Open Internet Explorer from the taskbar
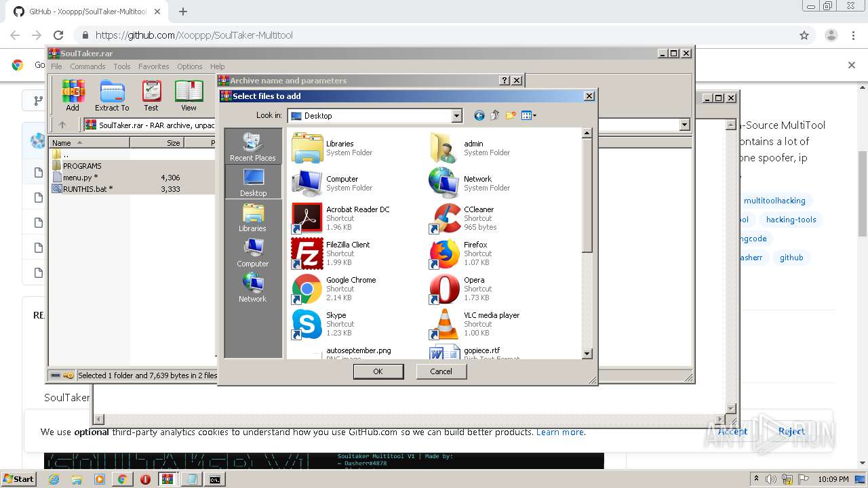Image resolution: width=868 pixels, height=488 pixels. [54, 479]
